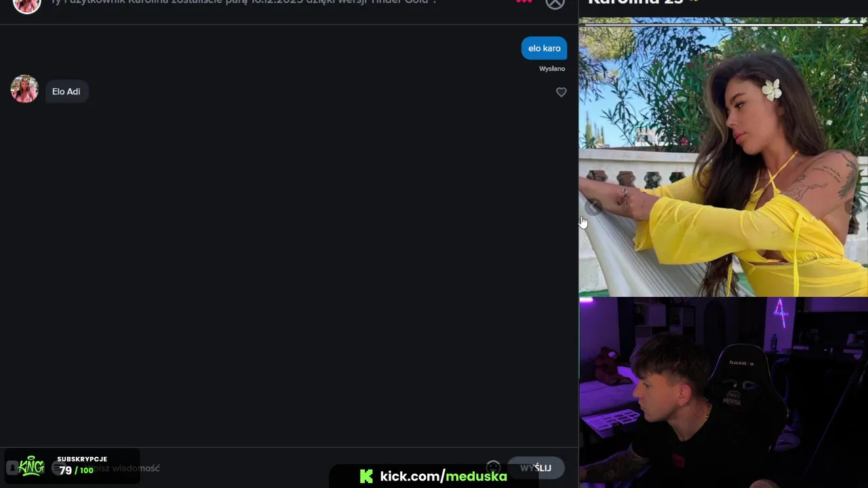Show the previous profile photo arrow
This screenshot has height=488, width=868.
click(593, 205)
